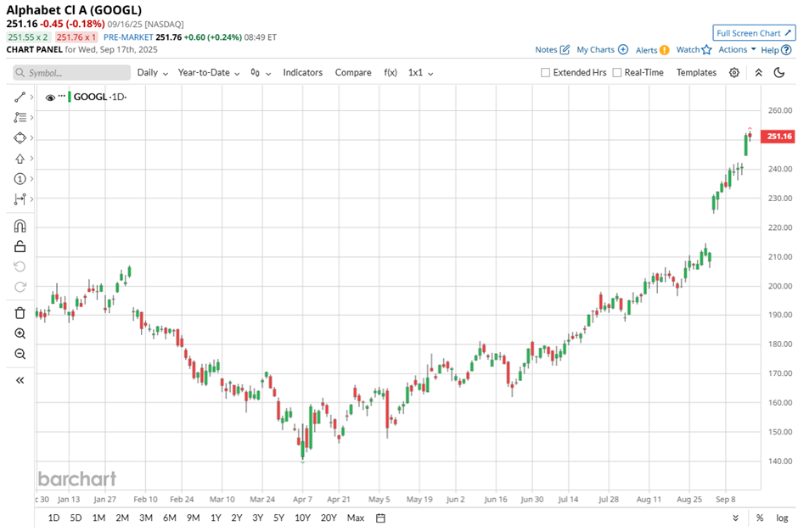Undo the last chart action
The image size is (798, 532).
(20, 266)
